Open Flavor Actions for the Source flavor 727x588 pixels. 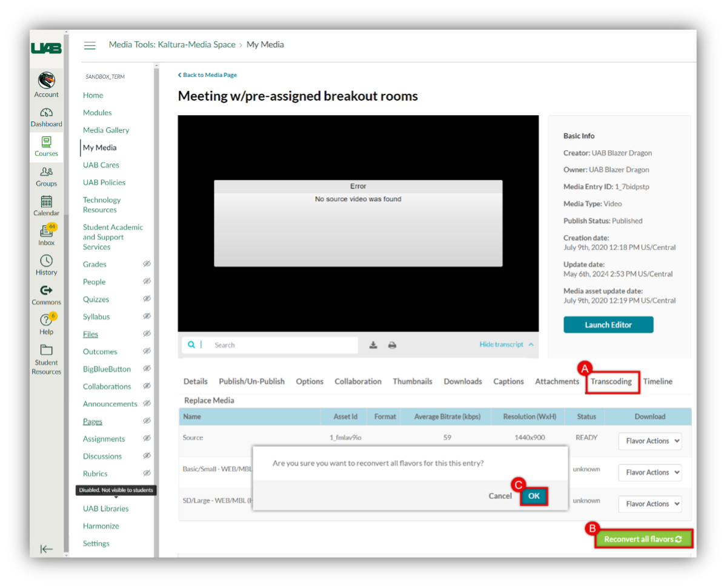click(649, 441)
